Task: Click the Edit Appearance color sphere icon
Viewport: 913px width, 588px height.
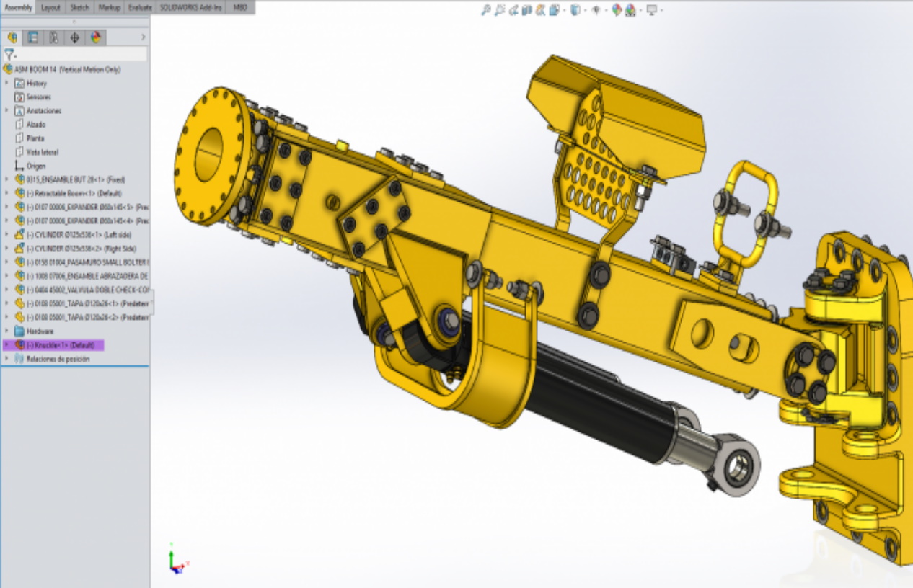Action: pyautogui.click(x=617, y=10)
